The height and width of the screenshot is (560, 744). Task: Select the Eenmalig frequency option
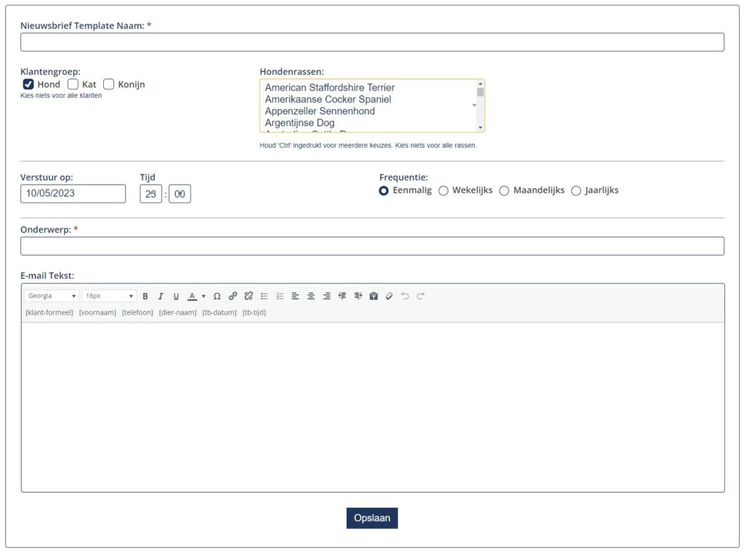[384, 190]
